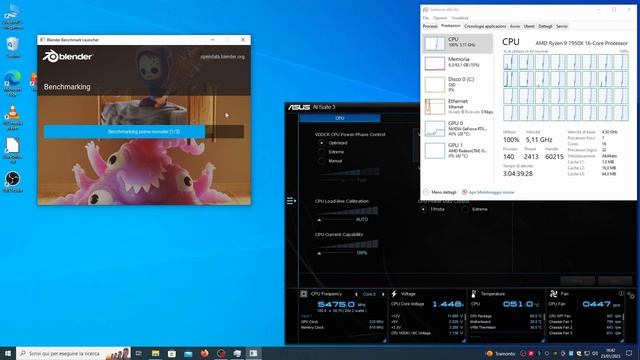Click the CPU Core Voltage reading 1.448
Image resolution: width=640 pixels, height=360 pixels.
(448, 304)
